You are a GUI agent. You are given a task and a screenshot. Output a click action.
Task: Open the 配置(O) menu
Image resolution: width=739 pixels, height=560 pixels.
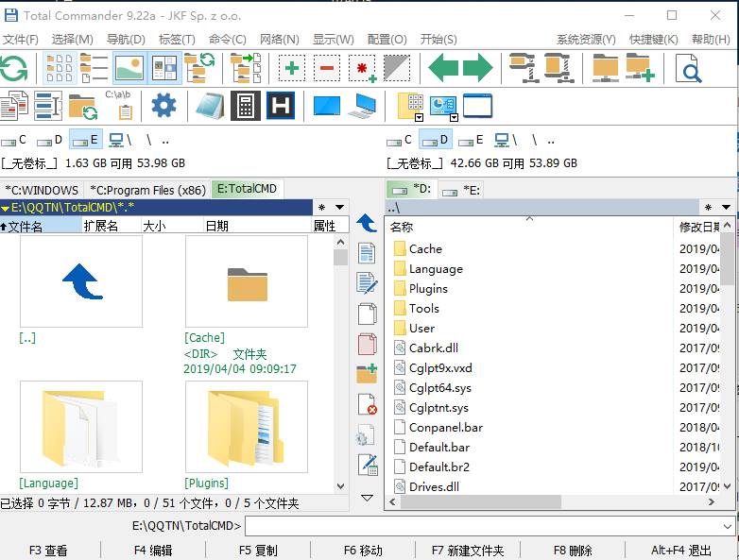tap(387, 40)
